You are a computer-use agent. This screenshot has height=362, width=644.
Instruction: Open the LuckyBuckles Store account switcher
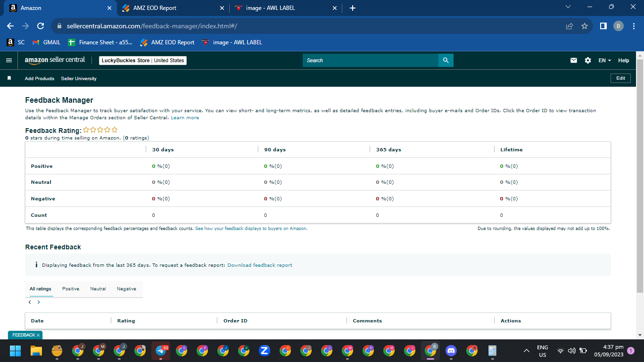(x=143, y=60)
